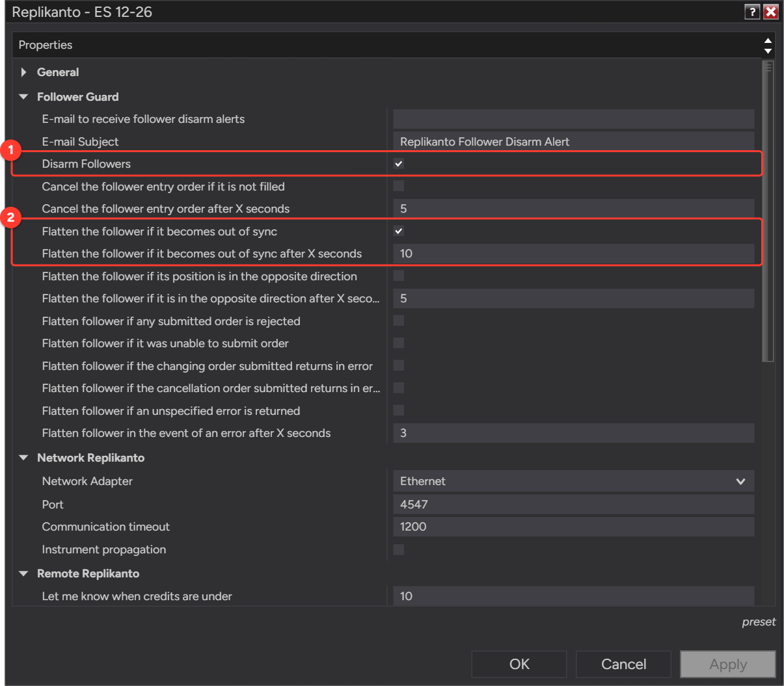Viewport: 784px width, 686px height.
Task: Click the Properties sort down arrow
Action: tap(768, 51)
